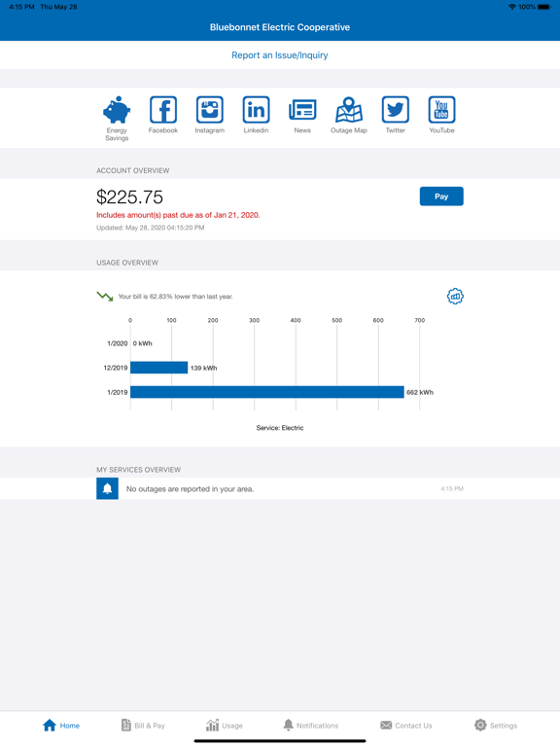Select the 1/2019 usage bar
The width and height of the screenshot is (560, 747).
point(267,392)
